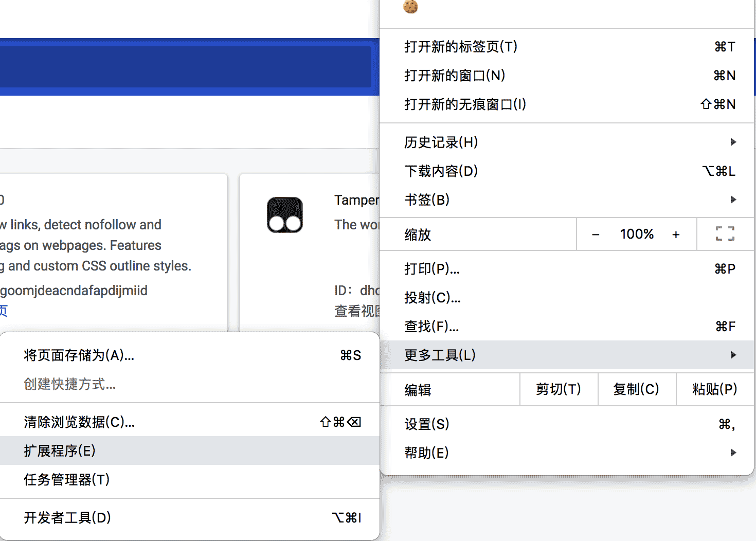
Task: Click the Tampermonkey extension icon
Action: pyautogui.click(x=284, y=214)
